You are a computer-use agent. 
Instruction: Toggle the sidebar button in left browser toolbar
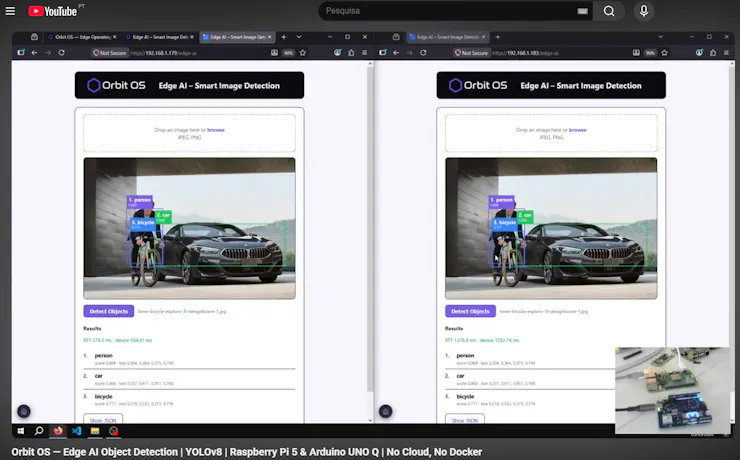tap(21, 52)
